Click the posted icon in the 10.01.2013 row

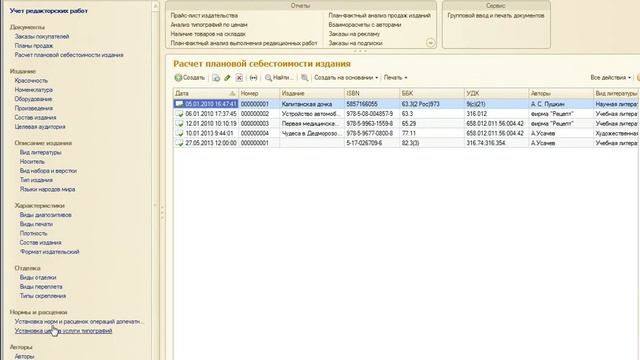pos(179,133)
